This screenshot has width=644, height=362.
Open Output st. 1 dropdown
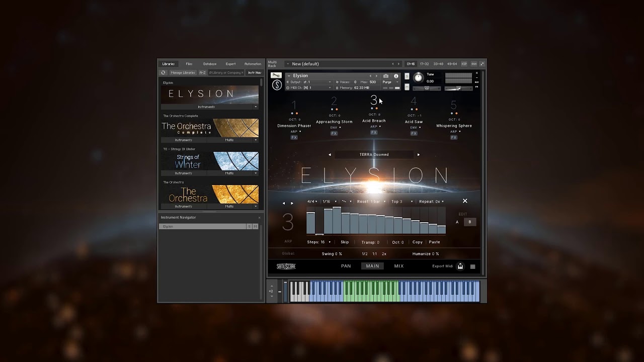coord(309,82)
